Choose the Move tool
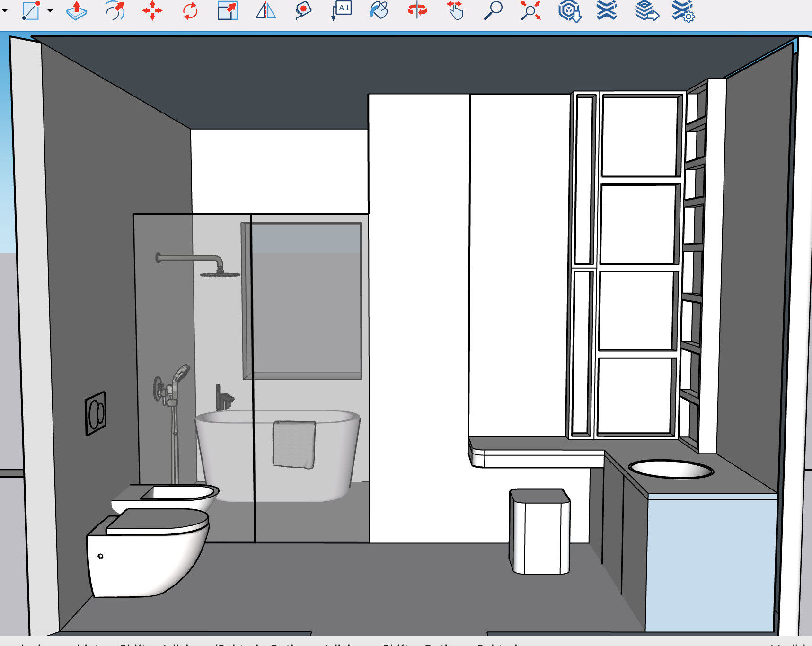Screen dimensions: 812x646 (152, 10)
